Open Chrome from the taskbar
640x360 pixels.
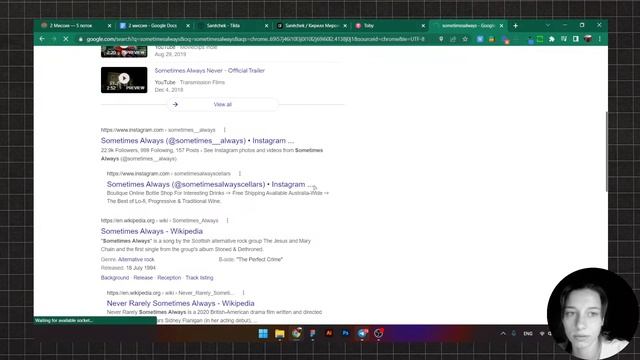point(296,333)
